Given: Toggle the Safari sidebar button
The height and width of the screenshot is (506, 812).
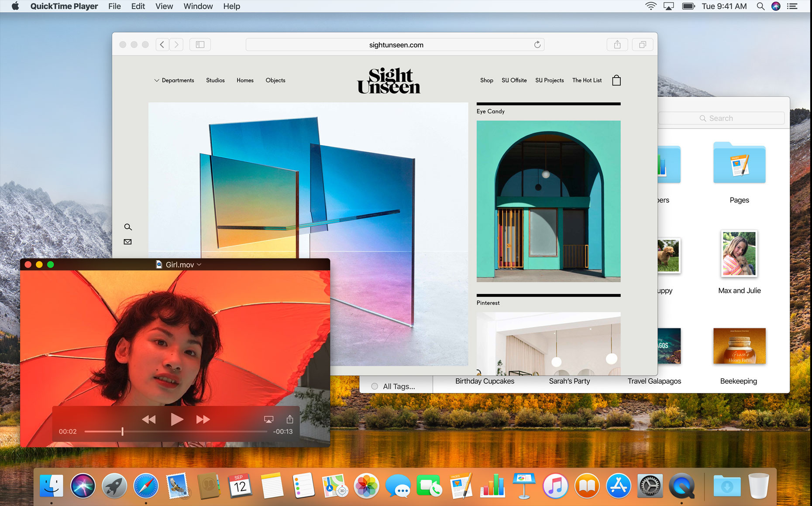Looking at the screenshot, I should [200, 44].
